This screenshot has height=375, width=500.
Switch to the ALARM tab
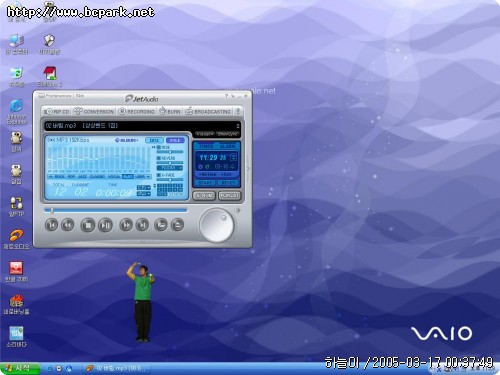(x=228, y=146)
